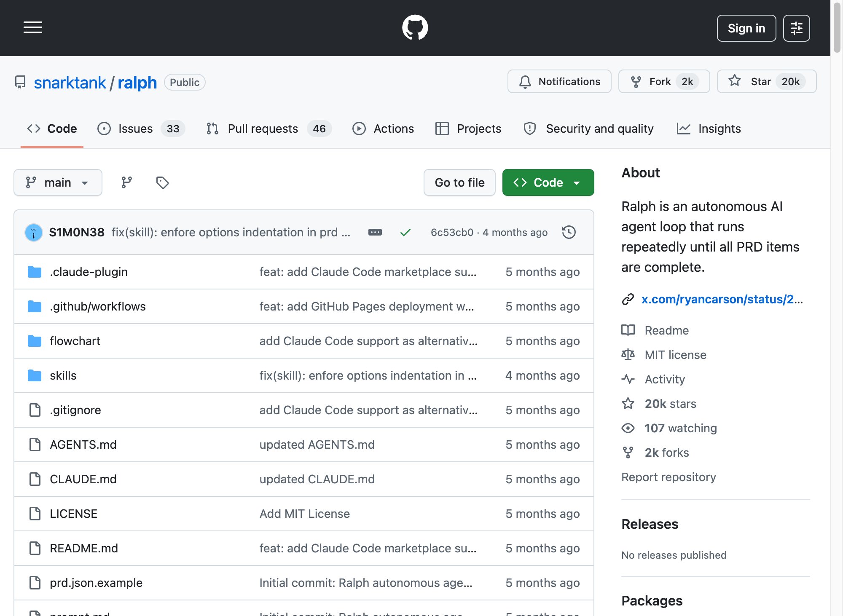Click the skills folder icon

click(x=35, y=375)
